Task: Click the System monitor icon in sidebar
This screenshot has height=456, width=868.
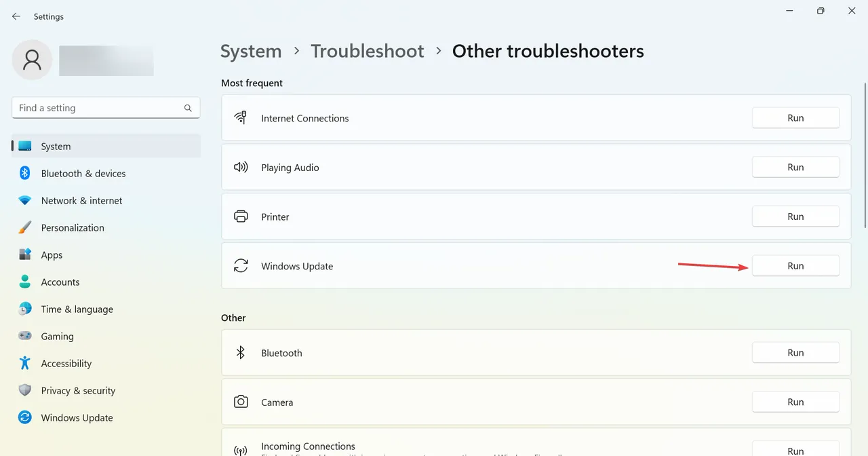Action: (x=25, y=147)
